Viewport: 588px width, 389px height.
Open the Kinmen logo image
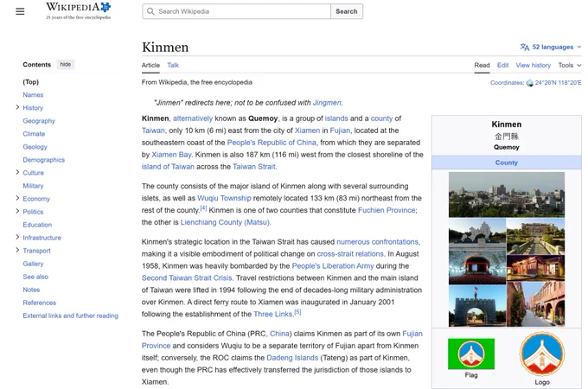click(x=542, y=354)
